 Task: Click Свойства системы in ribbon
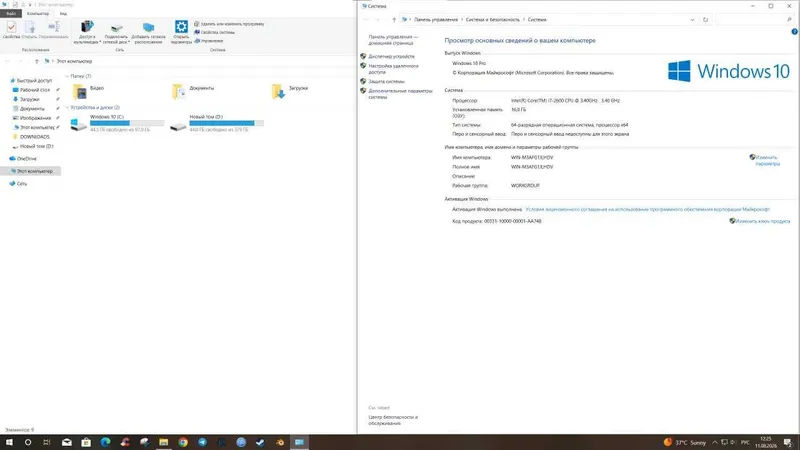[214, 32]
